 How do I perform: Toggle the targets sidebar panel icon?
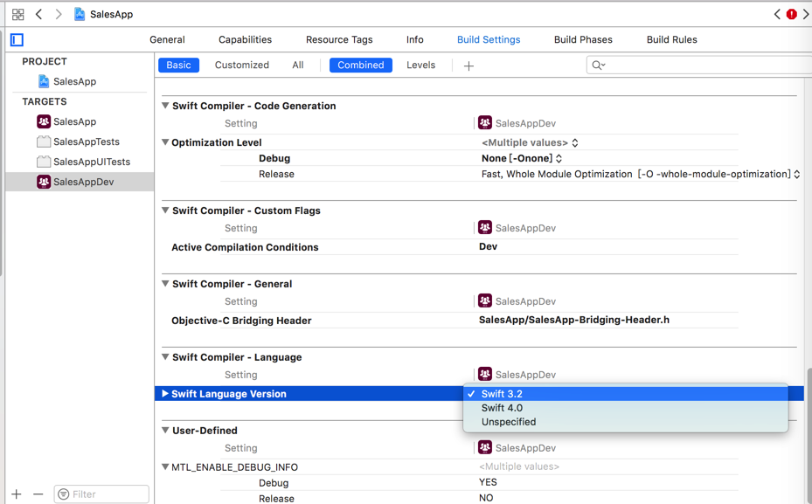(x=17, y=40)
